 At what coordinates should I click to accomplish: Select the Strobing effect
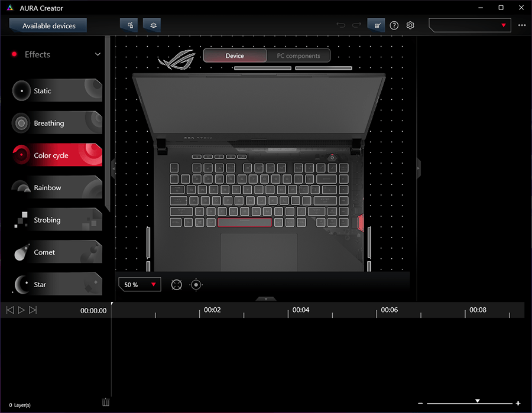(x=57, y=220)
